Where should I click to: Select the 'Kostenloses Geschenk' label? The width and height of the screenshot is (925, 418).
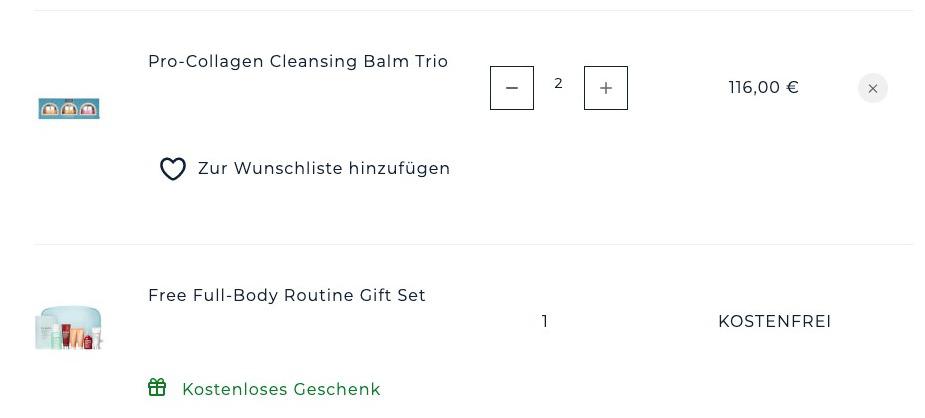click(x=281, y=389)
